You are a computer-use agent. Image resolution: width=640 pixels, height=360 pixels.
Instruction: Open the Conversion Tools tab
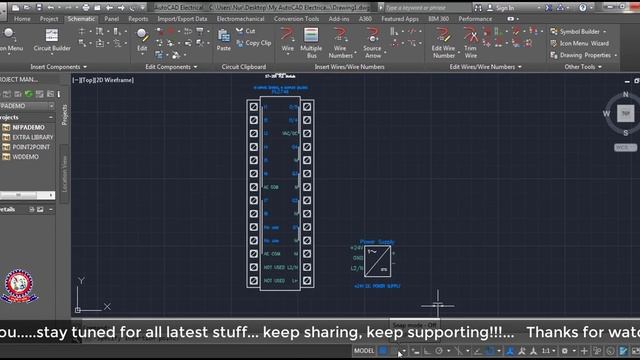click(x=296, y=19)
